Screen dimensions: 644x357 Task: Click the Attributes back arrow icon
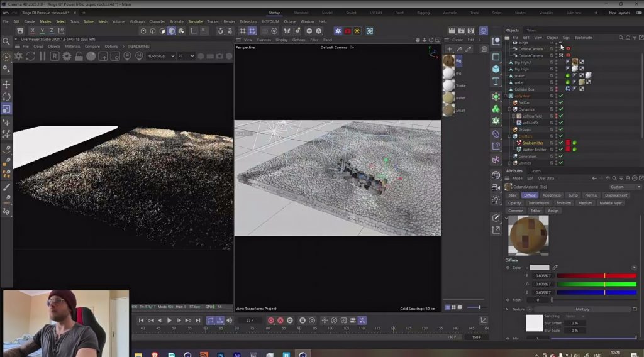[594, 178]
